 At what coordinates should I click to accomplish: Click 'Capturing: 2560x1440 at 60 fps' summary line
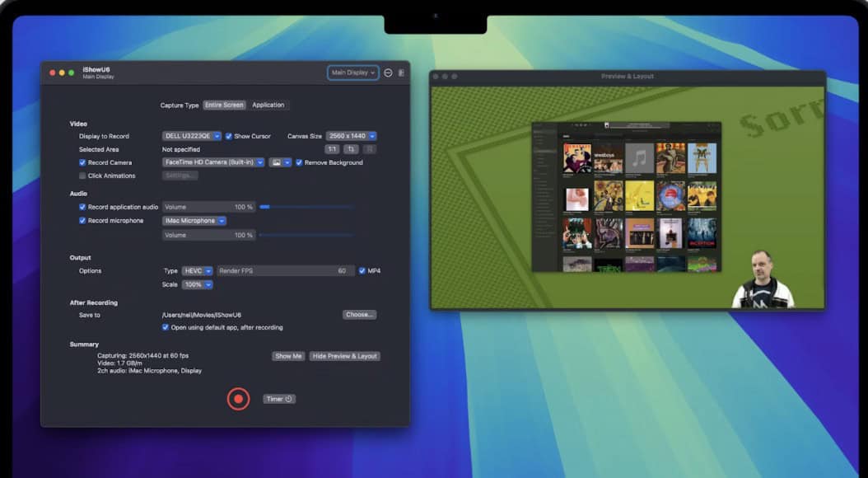click(x=142, y=355)
